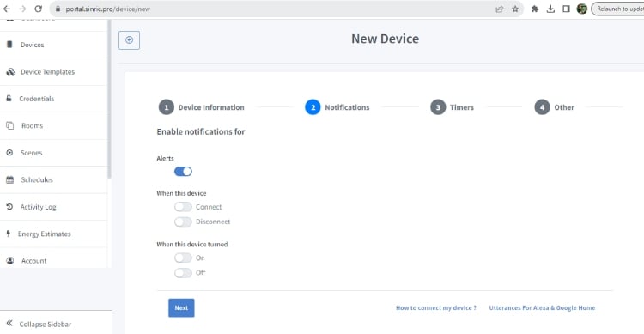Open the Chrome profile avatar
The height and width of the screenshot is (334, 644).
(x=581, y=9)
